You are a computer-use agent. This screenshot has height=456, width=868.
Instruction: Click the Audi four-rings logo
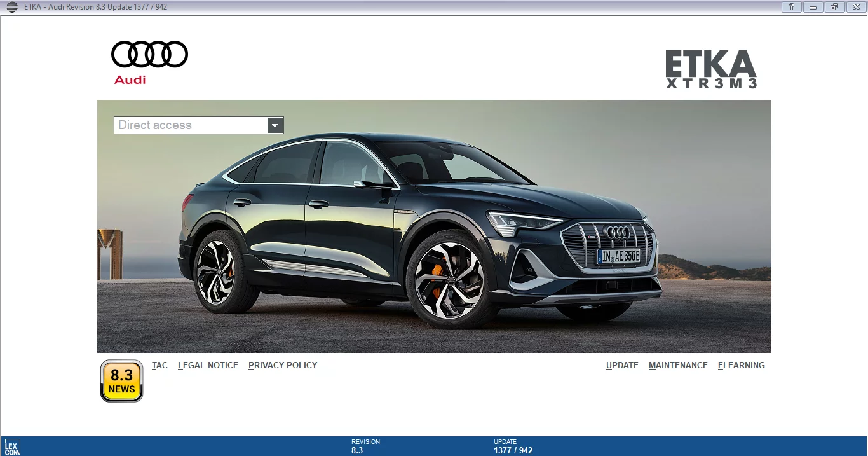tap(149, 55)
